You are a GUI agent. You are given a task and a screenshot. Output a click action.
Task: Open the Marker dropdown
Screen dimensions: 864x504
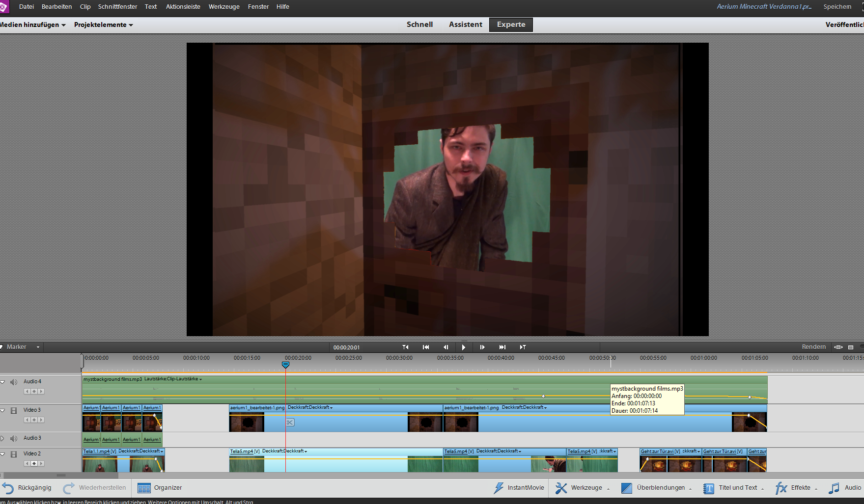coord(21,347)
